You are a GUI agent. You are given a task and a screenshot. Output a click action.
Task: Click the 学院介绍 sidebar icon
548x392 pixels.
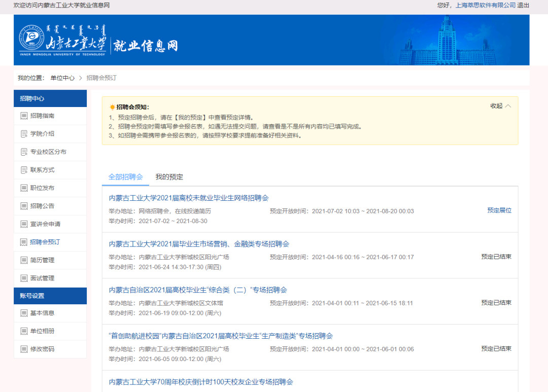(23, 134)
